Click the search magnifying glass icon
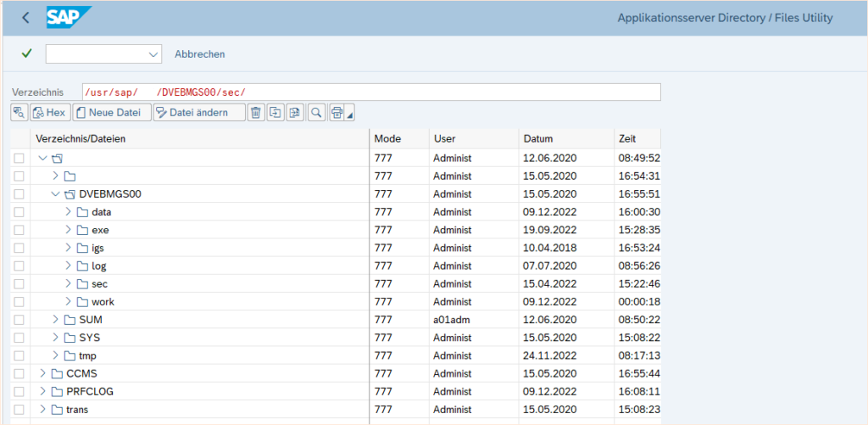 click(x=316, y=113)
